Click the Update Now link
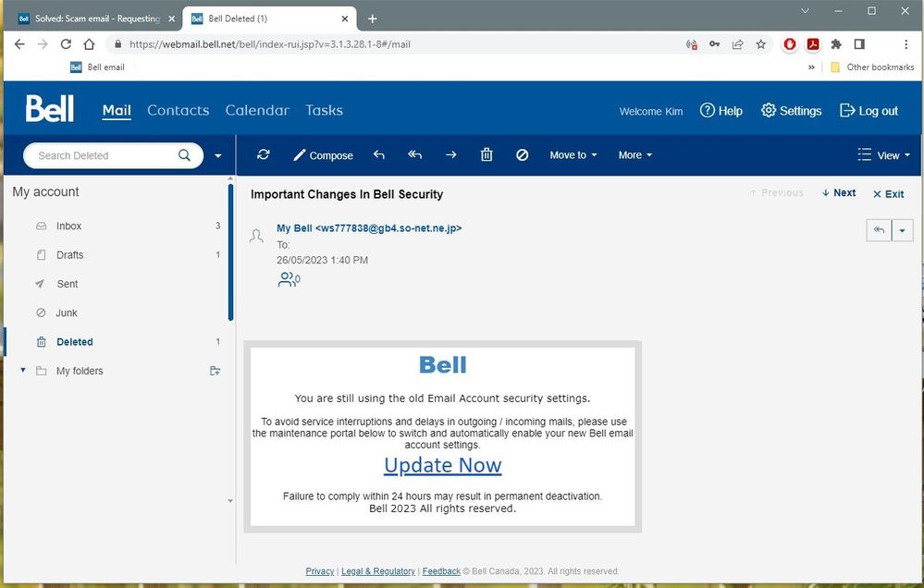The image size is (924, 588). coord(442,465)
